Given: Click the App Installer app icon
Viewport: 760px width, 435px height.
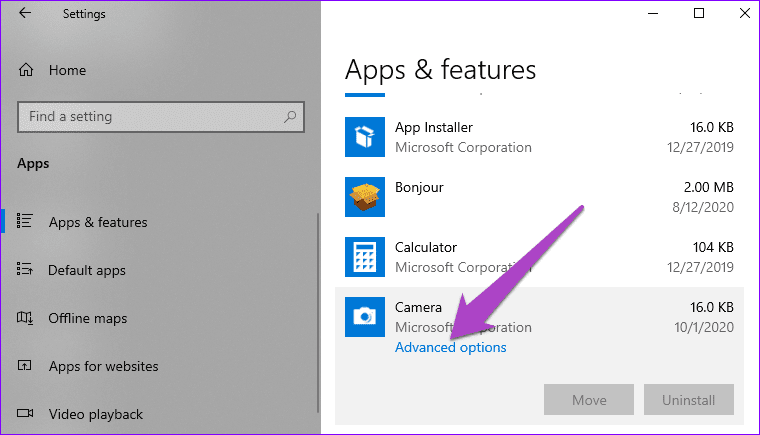Looking at the screenshot, I should tap(365, 137).
